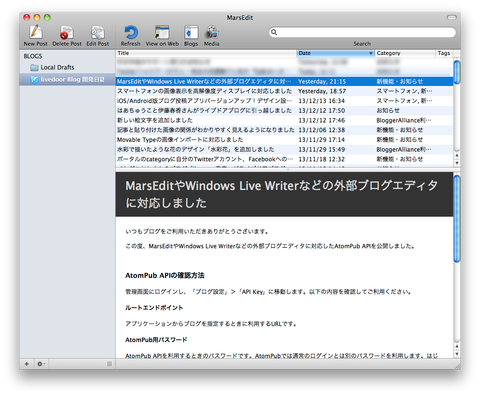Select post dated 13/12/06 12:38
480x396 pixels.
(285, 130)
